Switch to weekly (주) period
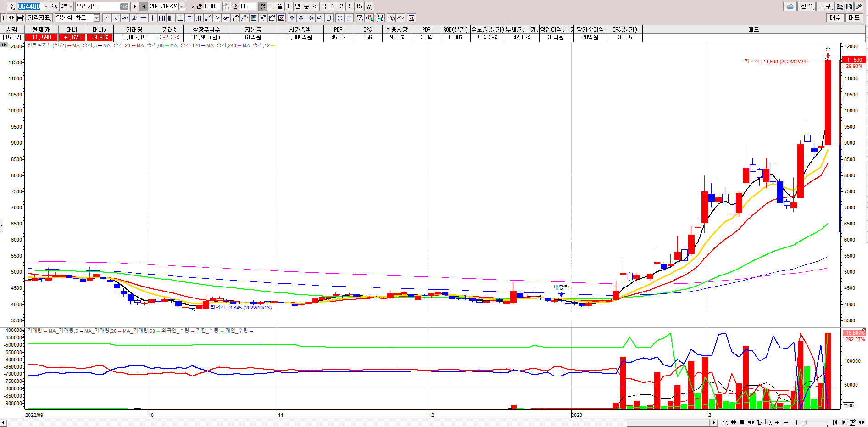 272,6
